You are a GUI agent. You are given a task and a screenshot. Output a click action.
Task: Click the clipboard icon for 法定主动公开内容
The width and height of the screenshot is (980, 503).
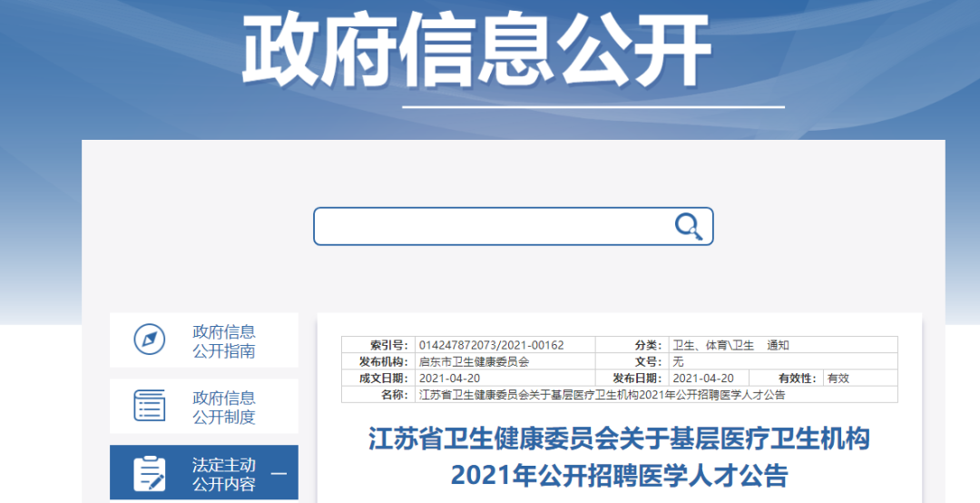coord(150,473)
